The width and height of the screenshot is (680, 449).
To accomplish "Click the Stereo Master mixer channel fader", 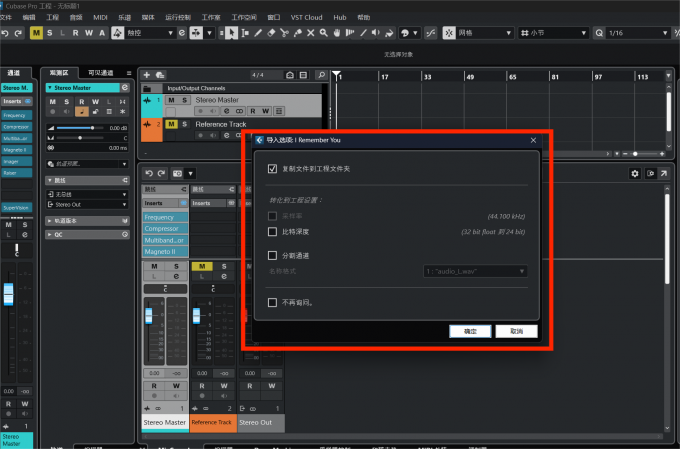I will point(149,315).
